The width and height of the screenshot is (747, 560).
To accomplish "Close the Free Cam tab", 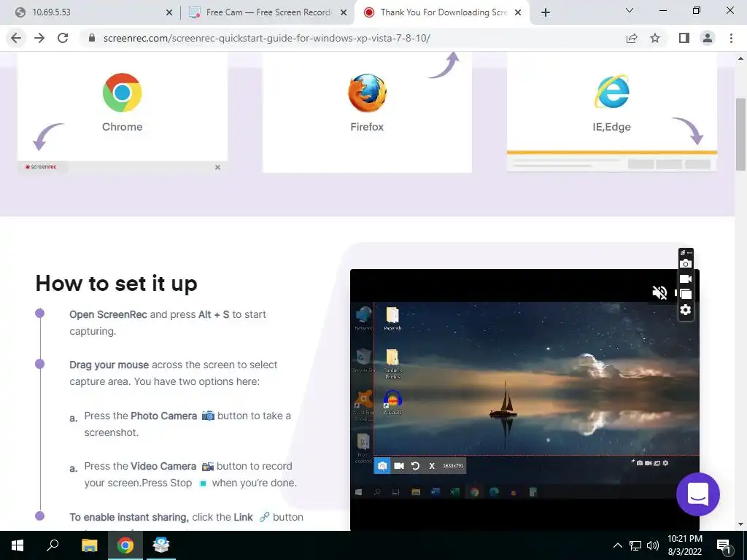I will [x=344, y=13].
